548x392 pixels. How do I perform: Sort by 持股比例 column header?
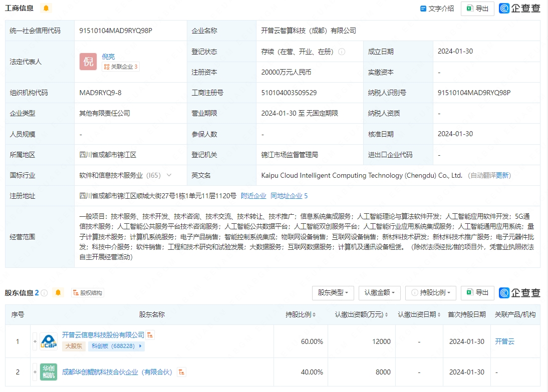301,314
